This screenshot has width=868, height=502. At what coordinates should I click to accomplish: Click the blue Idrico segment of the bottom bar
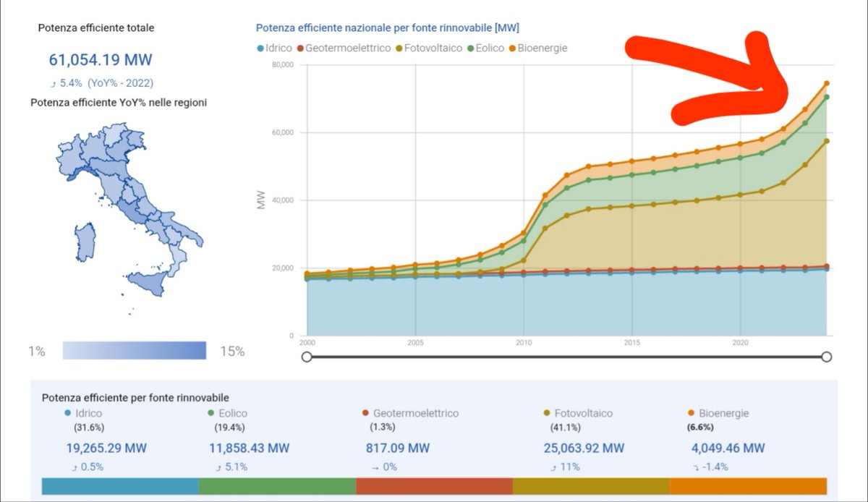coord(120,486)
